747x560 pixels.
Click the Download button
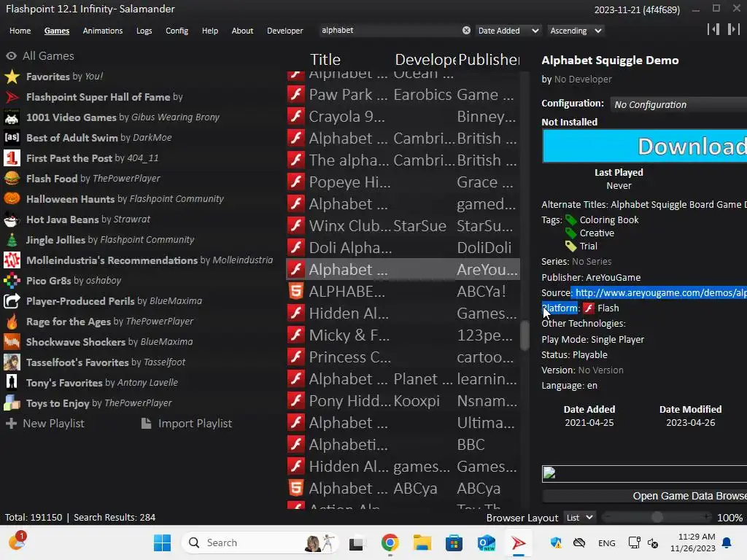tap(645, 146)
